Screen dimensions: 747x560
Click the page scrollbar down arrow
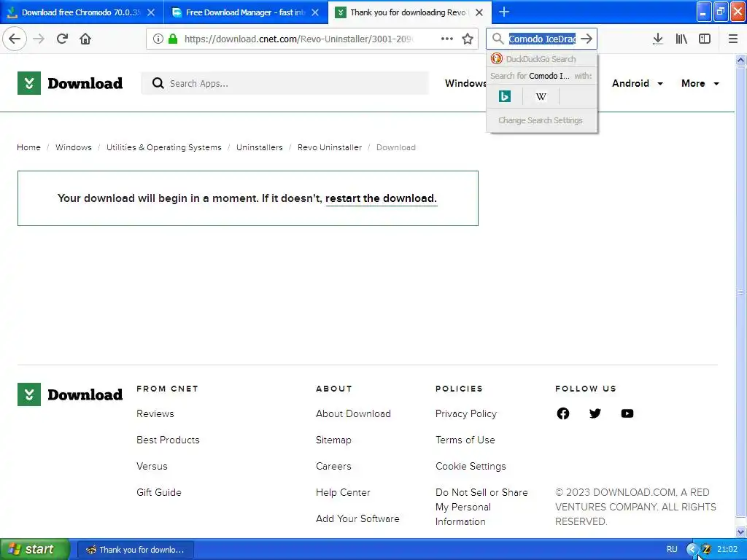tap(741, 532)
